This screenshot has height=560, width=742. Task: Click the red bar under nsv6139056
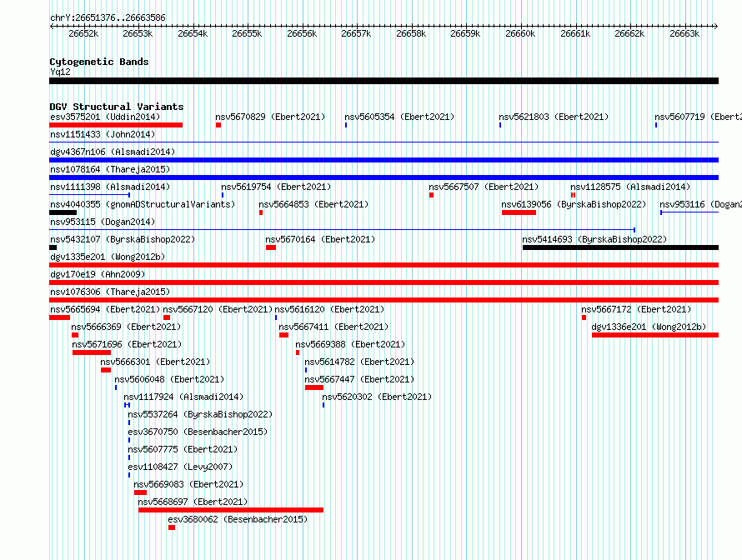pos(519,212)
